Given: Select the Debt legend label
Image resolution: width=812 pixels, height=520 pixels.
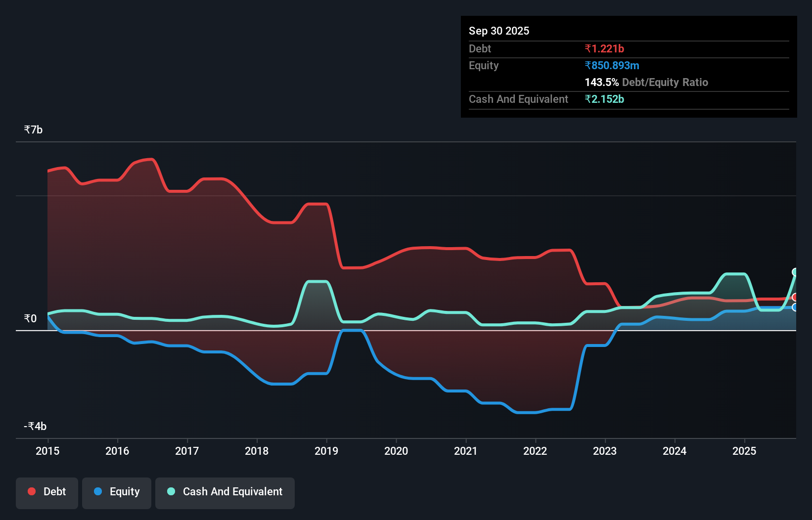Looking at the screenshot, I should tap(54, 491).
